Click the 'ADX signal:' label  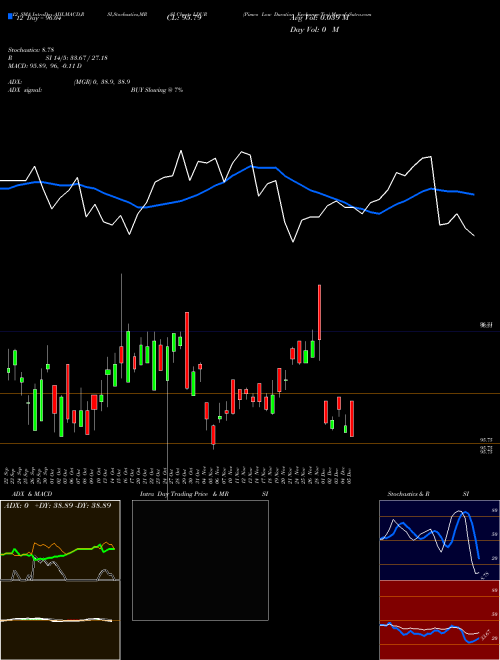25,90
